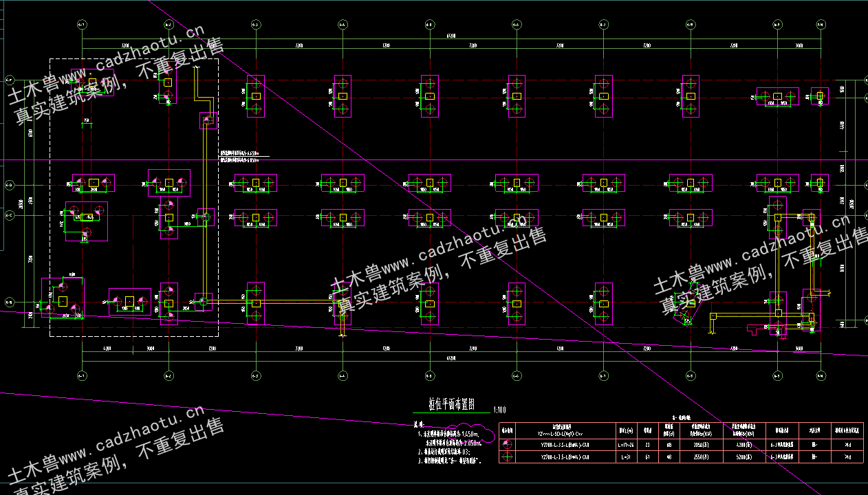The image size is (868, 495).
Task: Select the legend table's header row model column
Action: [565, 430]
